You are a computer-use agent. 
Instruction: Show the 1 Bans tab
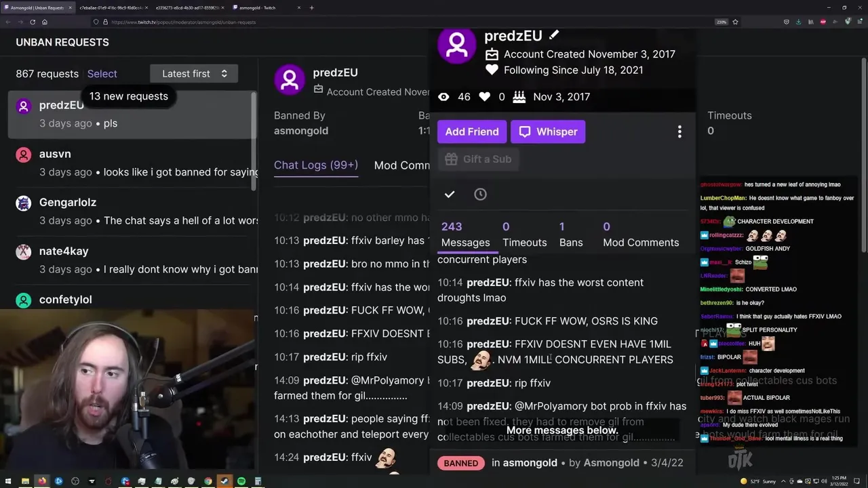pyautogui.click(x=571, y=235)
